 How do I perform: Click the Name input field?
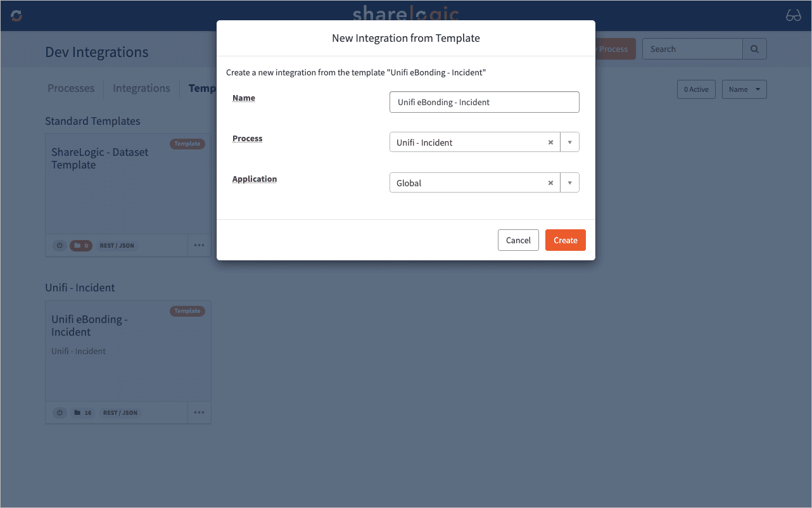point(485,102)
